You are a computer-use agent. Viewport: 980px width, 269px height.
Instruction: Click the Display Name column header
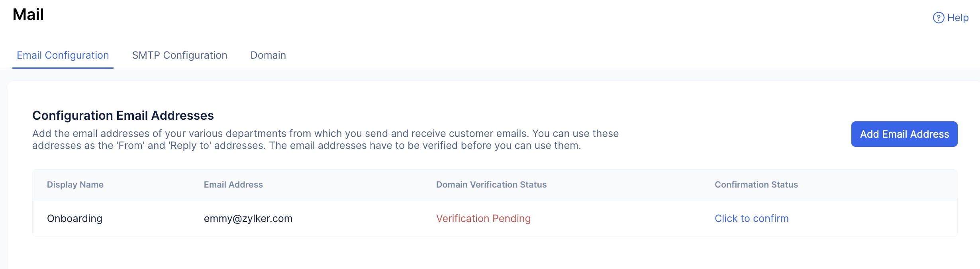tap(75, 184)
